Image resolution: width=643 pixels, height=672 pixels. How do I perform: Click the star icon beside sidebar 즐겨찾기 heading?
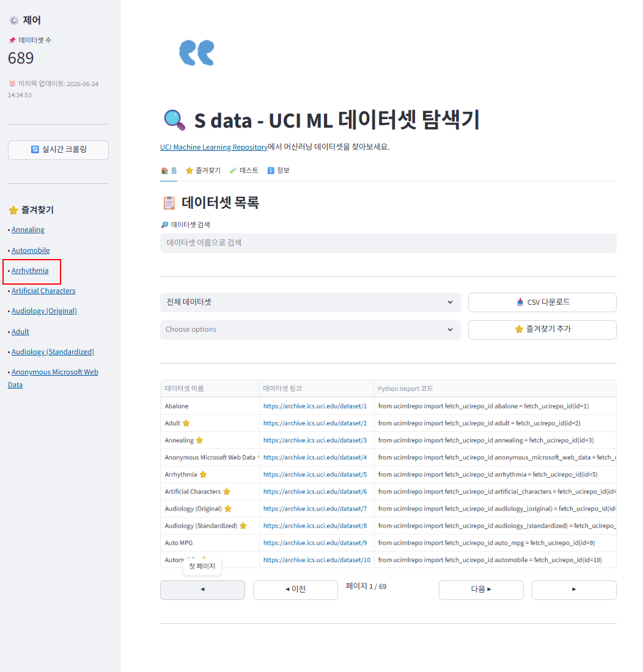pos(13,210)
